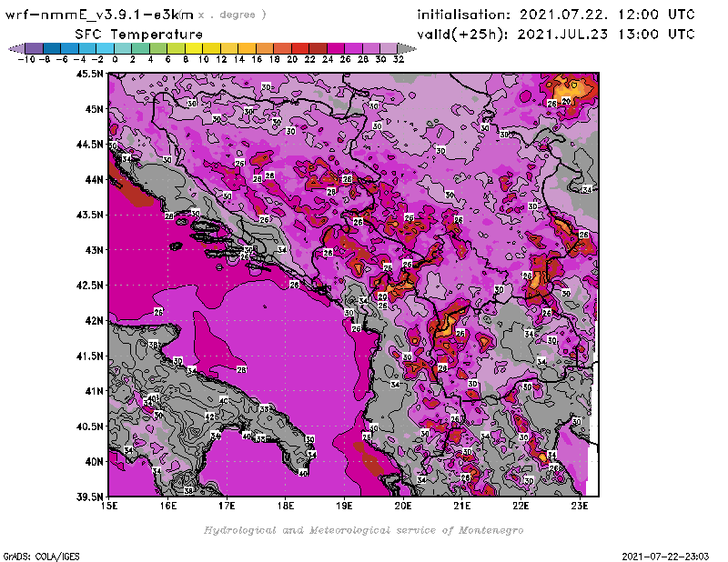Click the legend swatch between -8 and -6

click(x=52, y=48)
